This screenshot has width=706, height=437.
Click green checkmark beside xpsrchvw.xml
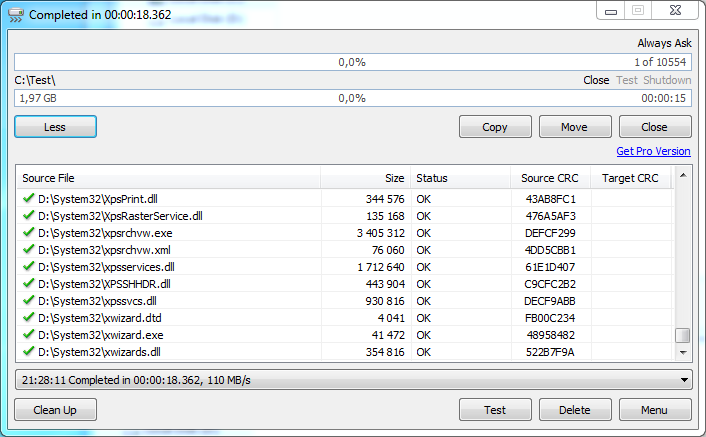29,249
